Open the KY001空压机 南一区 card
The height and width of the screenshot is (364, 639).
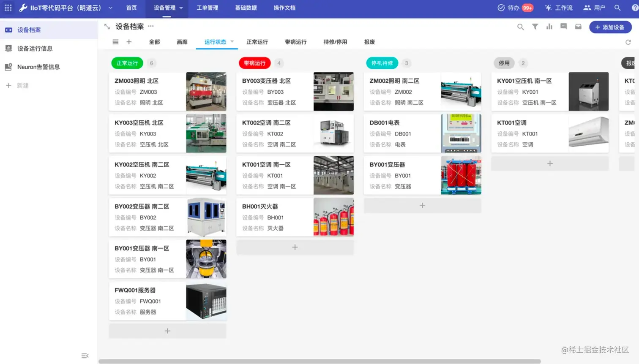(x=550, y=92)
